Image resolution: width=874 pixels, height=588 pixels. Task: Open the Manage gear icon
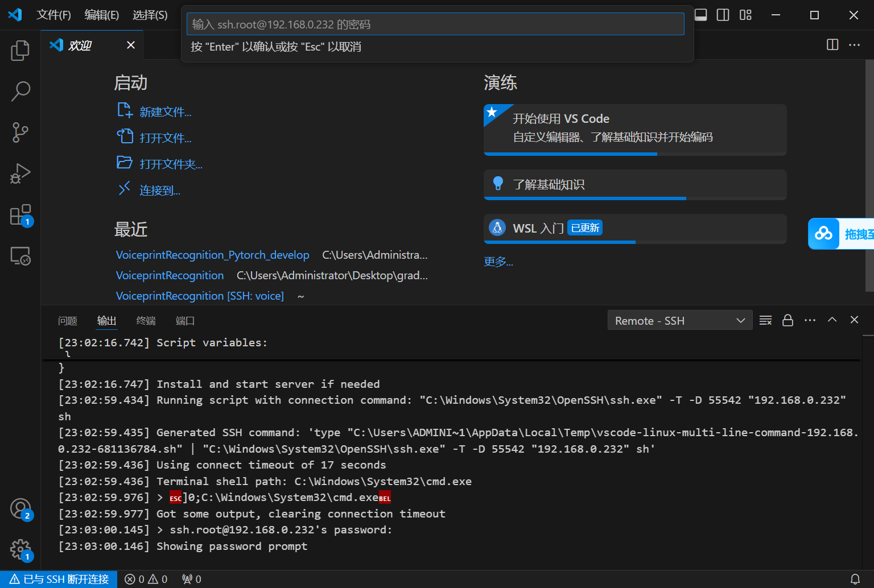click(20, 549)
